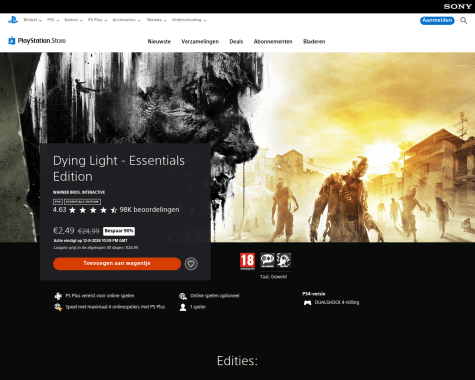Viewport: 475px width, 380px height.
Task: Click the optional online play icon
Action: pyautogui.click(x=183, y=296)
